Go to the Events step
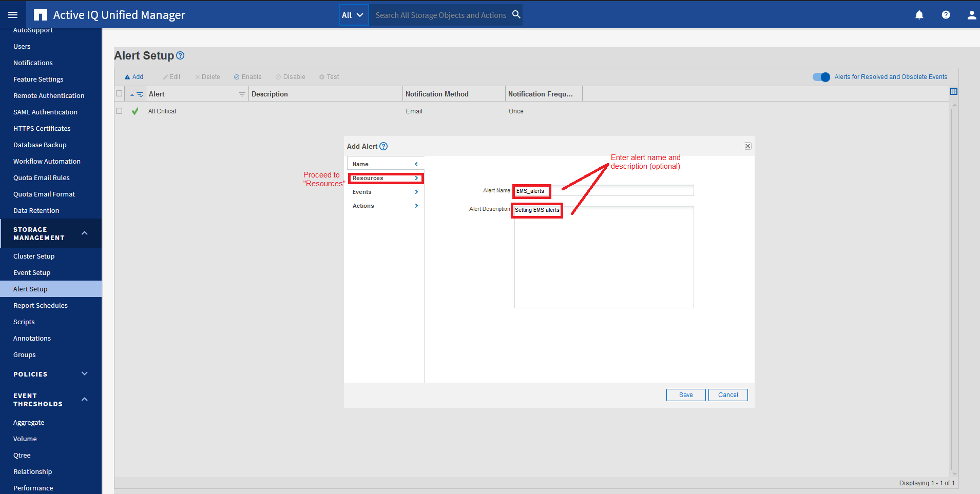This screenshot has width=980, height=494. click(x=386, y=192)
